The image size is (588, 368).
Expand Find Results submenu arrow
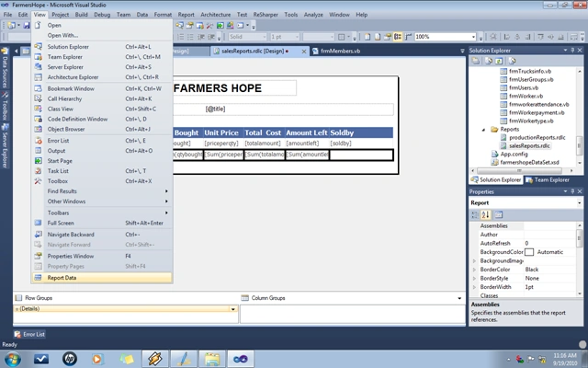pyautogui.click(x=166, y=191)
